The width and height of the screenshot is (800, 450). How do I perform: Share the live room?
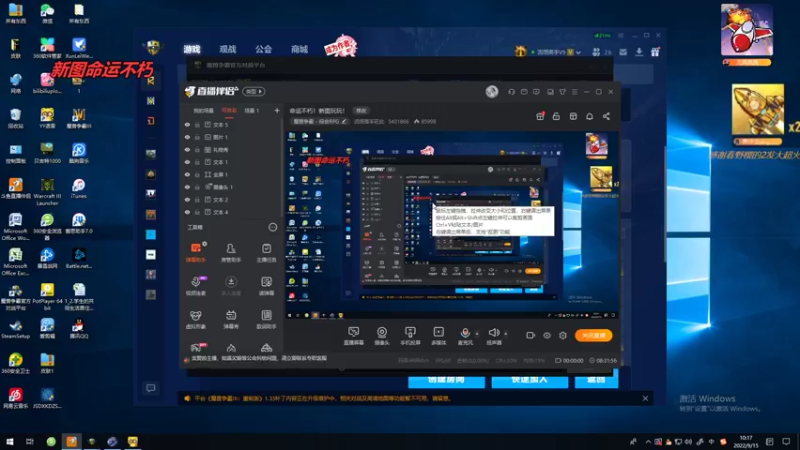pos(606,116)
